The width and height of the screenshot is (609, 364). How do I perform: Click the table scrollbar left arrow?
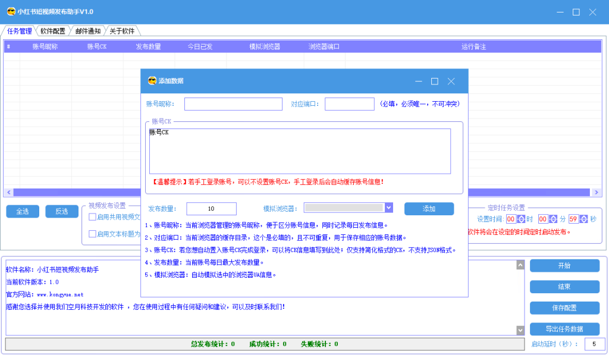click(x=8, y=192)
